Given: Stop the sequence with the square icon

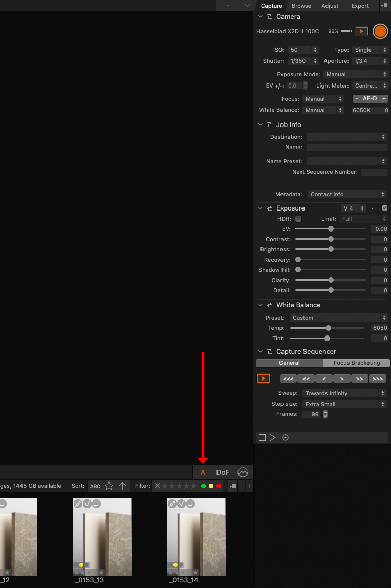Looking at the screenshot, I should [x=262, y=437].
